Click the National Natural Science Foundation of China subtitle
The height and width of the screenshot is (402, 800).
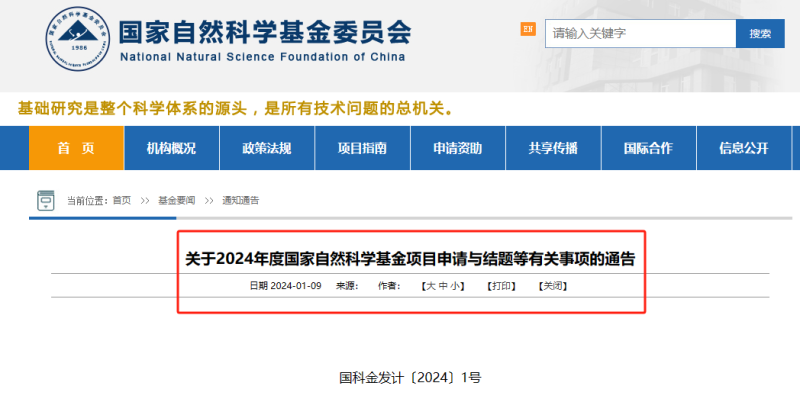[263, 57]
